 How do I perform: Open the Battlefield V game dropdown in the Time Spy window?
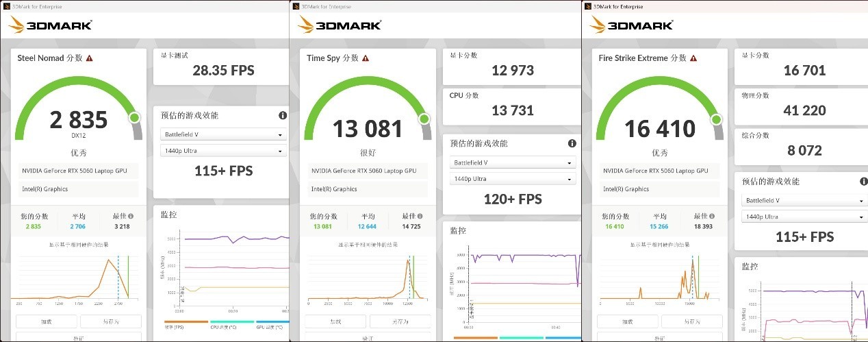pyautogui.click(x=513, y=163)
